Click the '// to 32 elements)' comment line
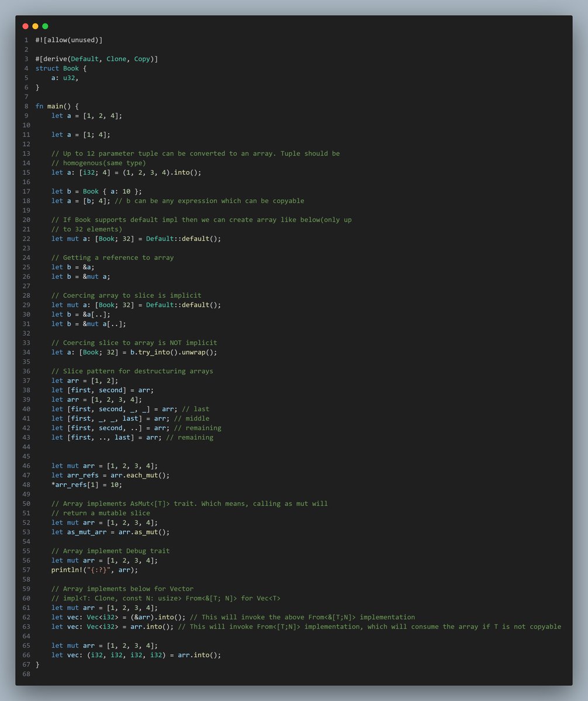Viewport: 588px width, 701px height. [x=87, y=229]
